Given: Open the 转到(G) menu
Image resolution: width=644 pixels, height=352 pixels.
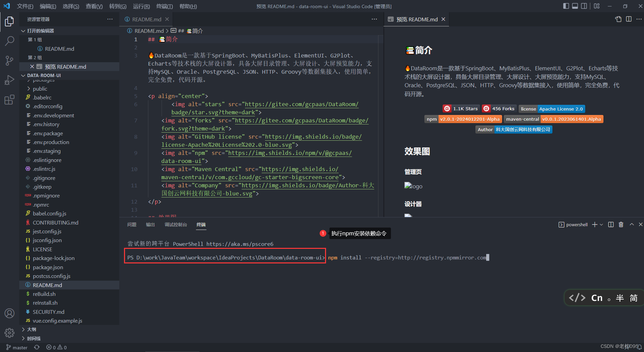Looking at the screenshot, I should [118, 6].
